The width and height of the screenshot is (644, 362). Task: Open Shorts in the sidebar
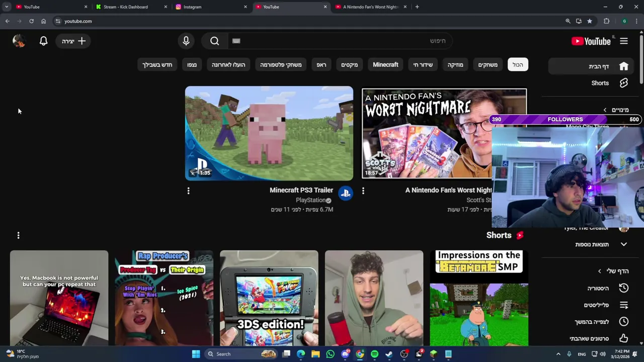tap(592, 83)
